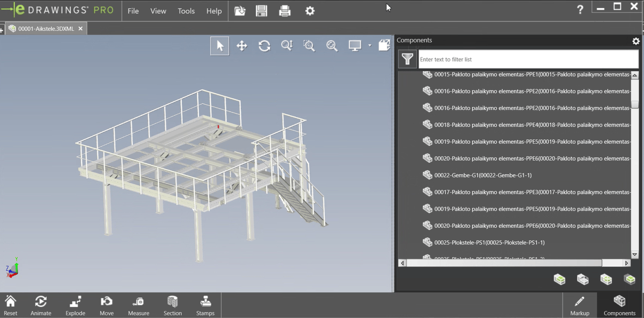Click the Zoom to Fit icon
This screenshot has height=318, width=644.
(x=332, y=45)
